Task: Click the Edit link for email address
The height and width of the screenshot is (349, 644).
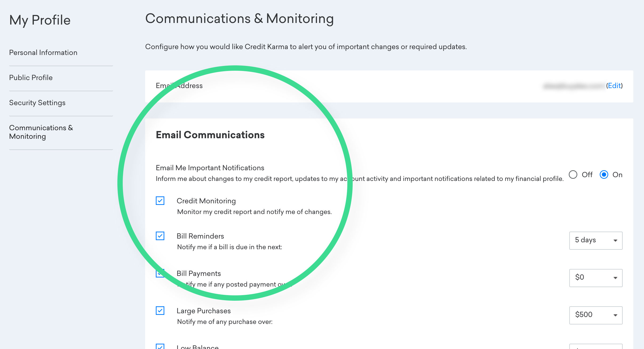Action: click(614, 86)
